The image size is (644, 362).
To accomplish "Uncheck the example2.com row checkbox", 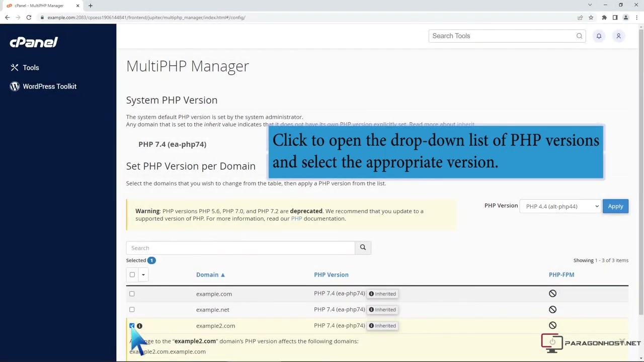I will point(132,326).
